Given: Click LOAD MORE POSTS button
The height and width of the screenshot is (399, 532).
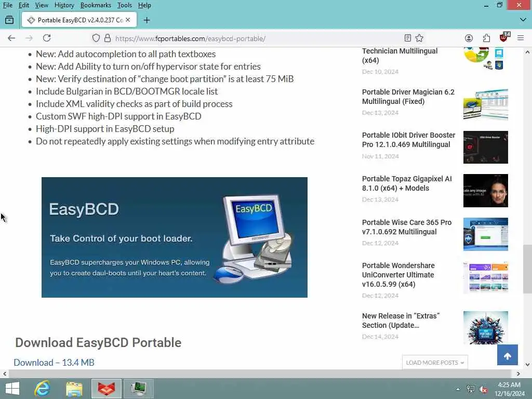Looking at the screenshot, I should [435, 363].
